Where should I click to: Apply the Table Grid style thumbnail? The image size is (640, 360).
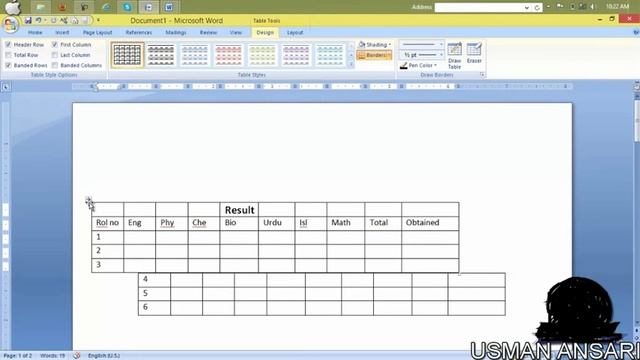127,55
